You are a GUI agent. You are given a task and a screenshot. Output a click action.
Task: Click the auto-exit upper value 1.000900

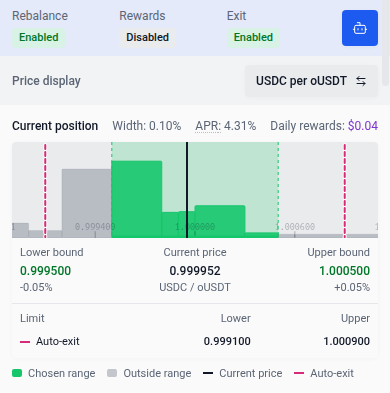tap(347, 341)
